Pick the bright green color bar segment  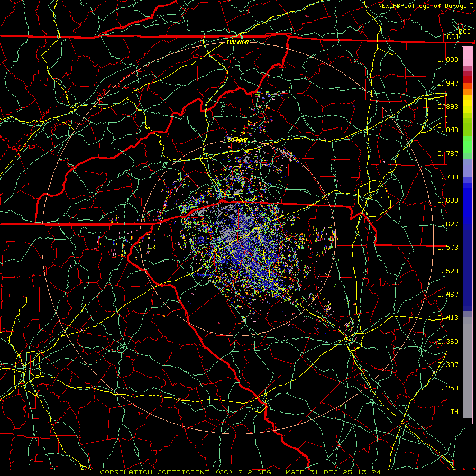467,144
